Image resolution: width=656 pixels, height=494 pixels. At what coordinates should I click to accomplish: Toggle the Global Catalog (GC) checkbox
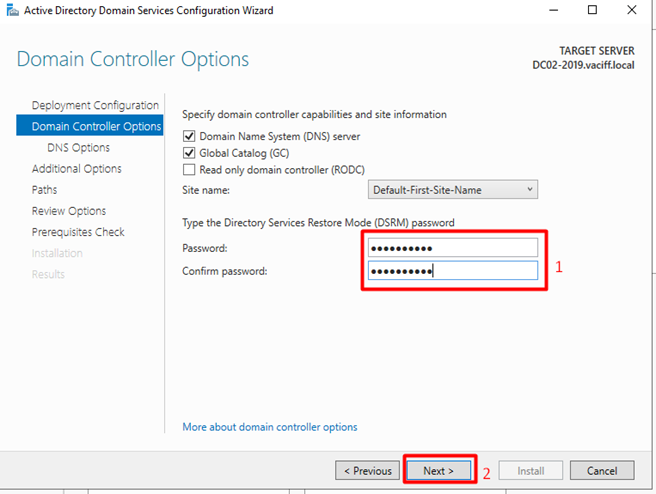(x=189, y=153)
